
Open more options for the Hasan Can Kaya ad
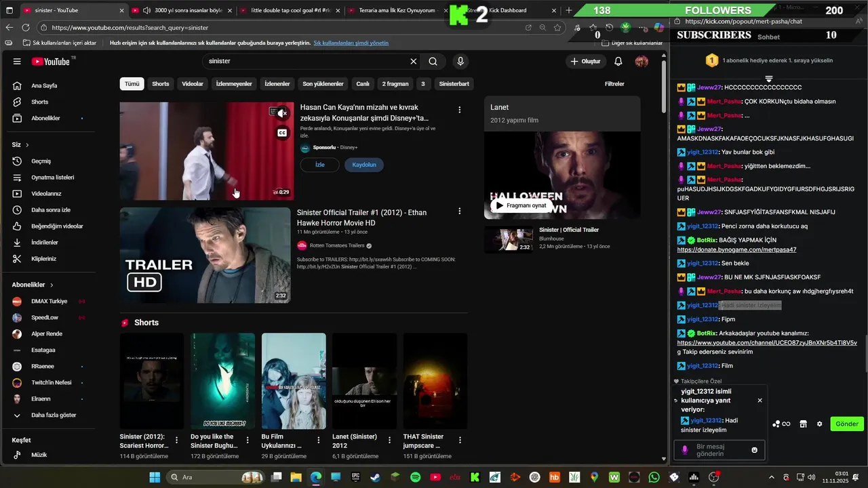click(459, 110)
